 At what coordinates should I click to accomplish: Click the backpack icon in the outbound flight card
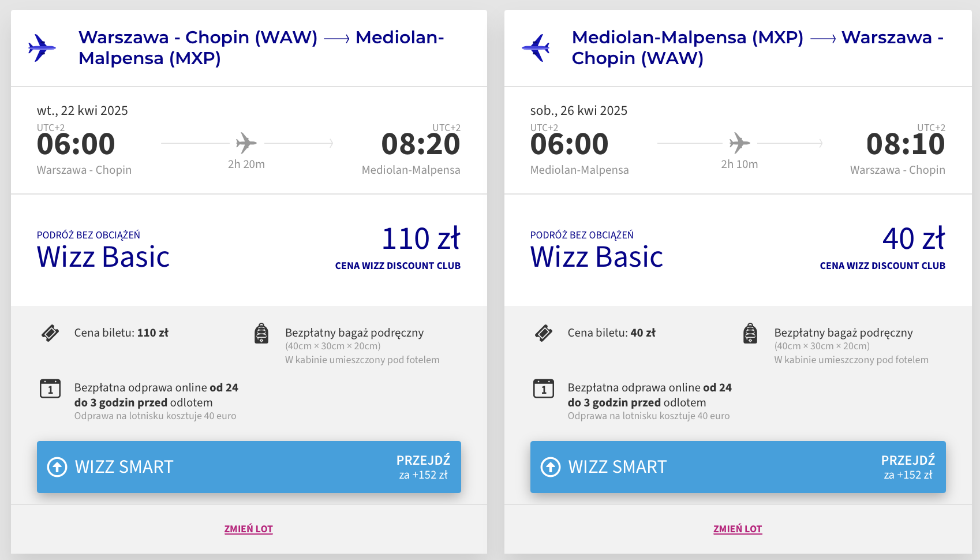coord(261,334)
